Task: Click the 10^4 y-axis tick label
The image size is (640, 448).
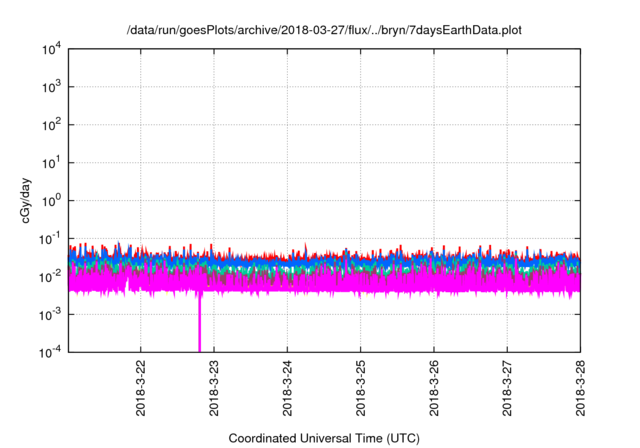Action: pos(51,50)
